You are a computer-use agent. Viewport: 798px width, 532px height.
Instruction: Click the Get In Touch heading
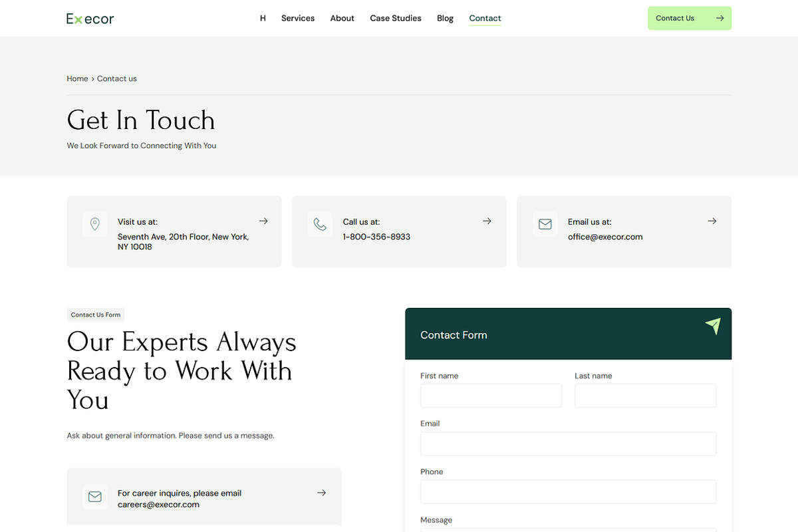pyautogui.click(x=141, y=120)
